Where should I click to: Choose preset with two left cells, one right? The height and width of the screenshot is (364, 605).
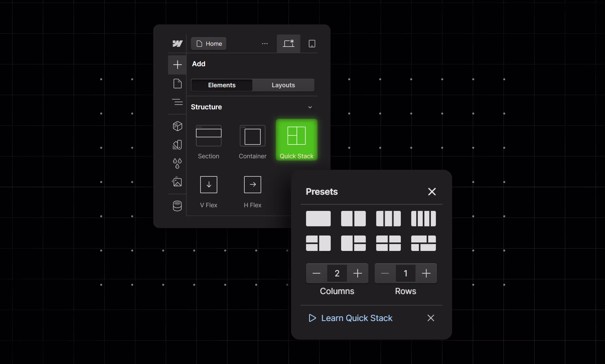[x=318, y=243]
